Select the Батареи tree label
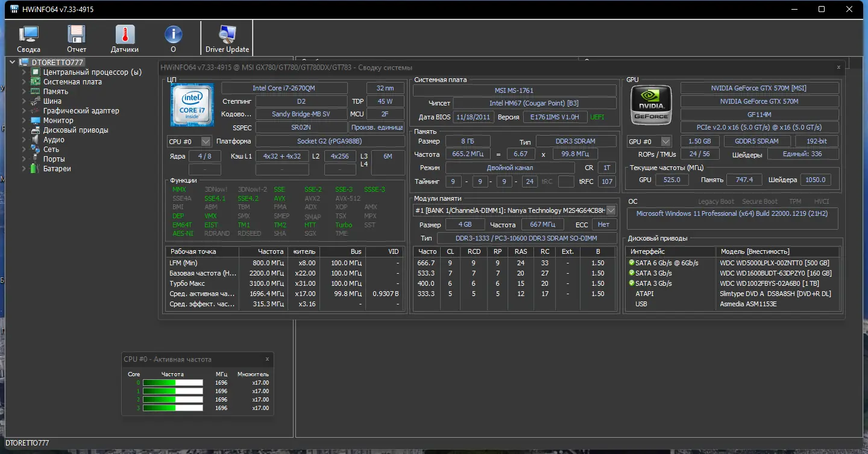Image resolution: width=868 pixels, height=454 pixels. tap(57, 168)
